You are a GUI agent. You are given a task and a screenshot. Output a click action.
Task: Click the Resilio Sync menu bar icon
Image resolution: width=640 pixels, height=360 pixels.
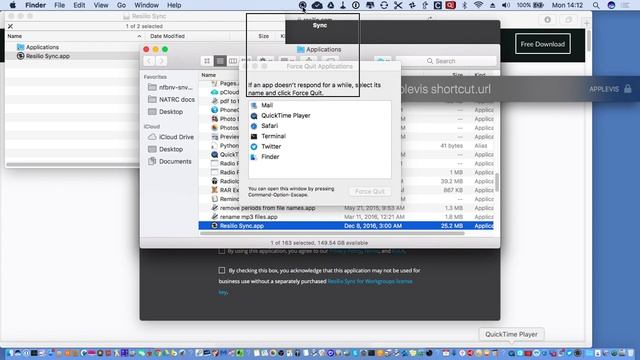(302, 5)
